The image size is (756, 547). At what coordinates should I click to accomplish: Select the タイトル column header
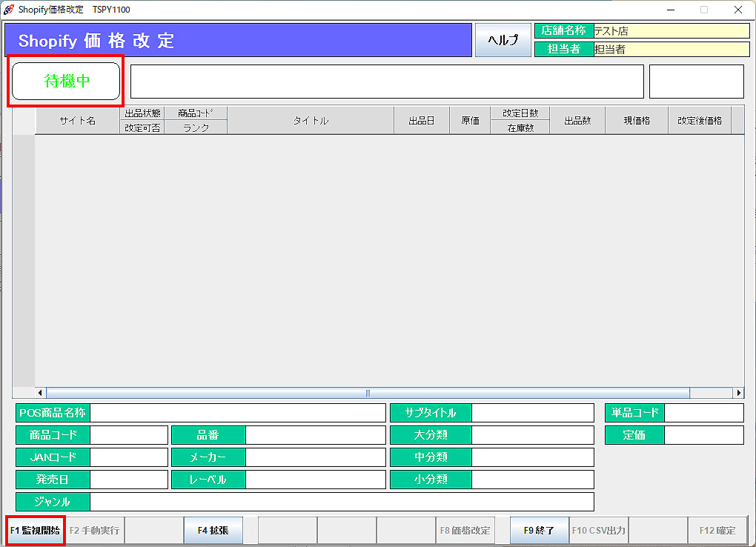tap(310, 121)
